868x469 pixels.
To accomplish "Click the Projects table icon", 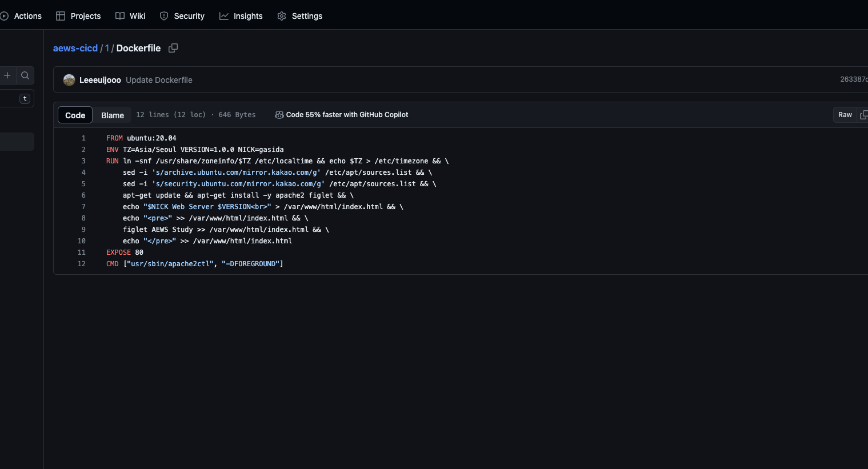I will pos(61,16).
